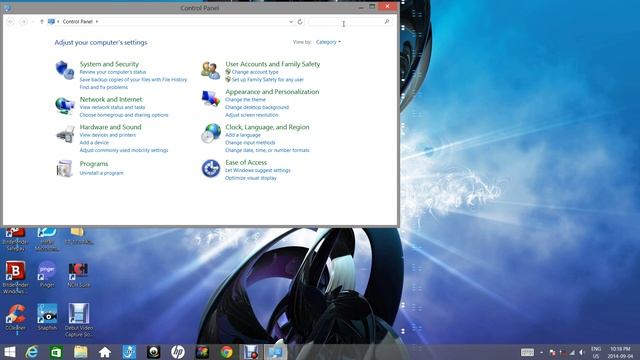
Task: Click the ENG US language indicator
Action: click(x=596, y=353)
